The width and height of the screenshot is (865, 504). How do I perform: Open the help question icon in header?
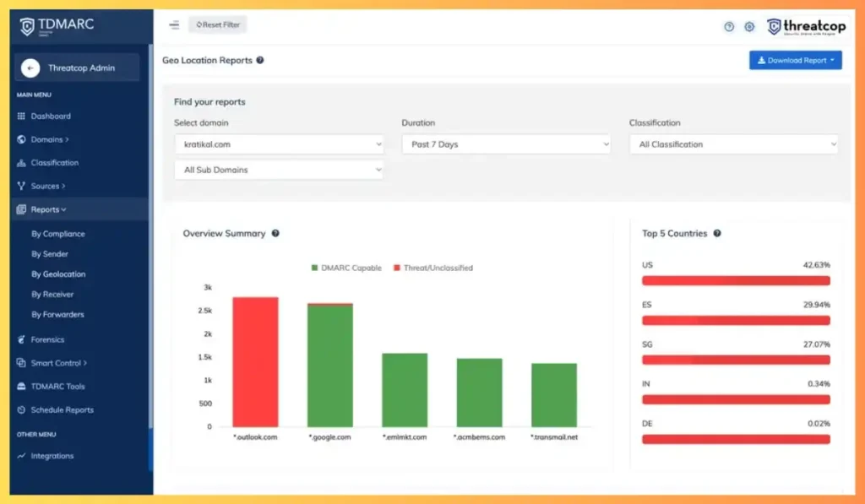(x=729, y=26)
